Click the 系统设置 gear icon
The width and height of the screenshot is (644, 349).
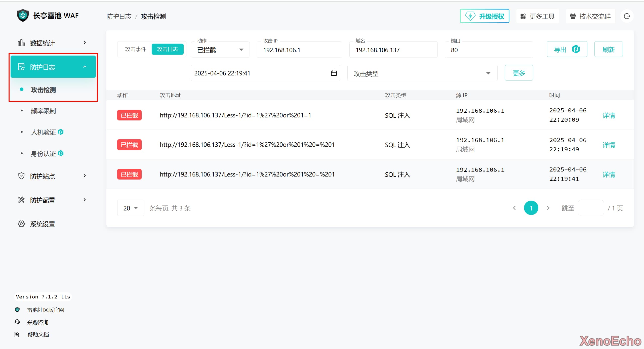(21, 224)
